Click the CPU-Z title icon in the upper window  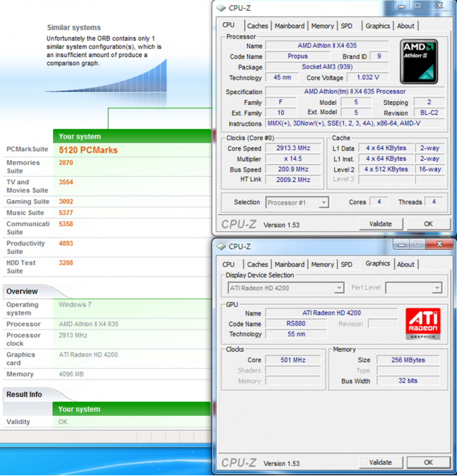point(221,8)
